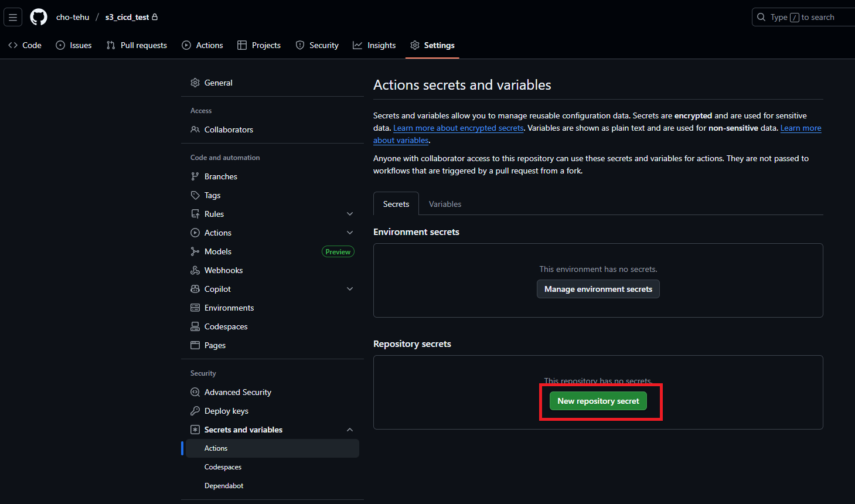Focus the Type / to search field
The height and width of the screenshot is (504, 855).
(x=803, y=17)
